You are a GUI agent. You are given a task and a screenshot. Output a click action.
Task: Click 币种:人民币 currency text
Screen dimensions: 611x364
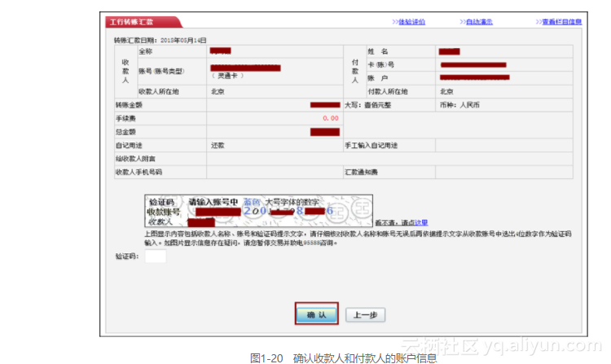[459, 105]
